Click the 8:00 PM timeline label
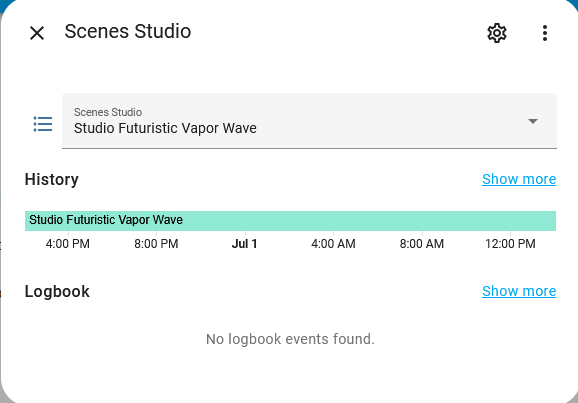Image resolution: width=578 pixels, height=403 pixels. click(156, 244)
